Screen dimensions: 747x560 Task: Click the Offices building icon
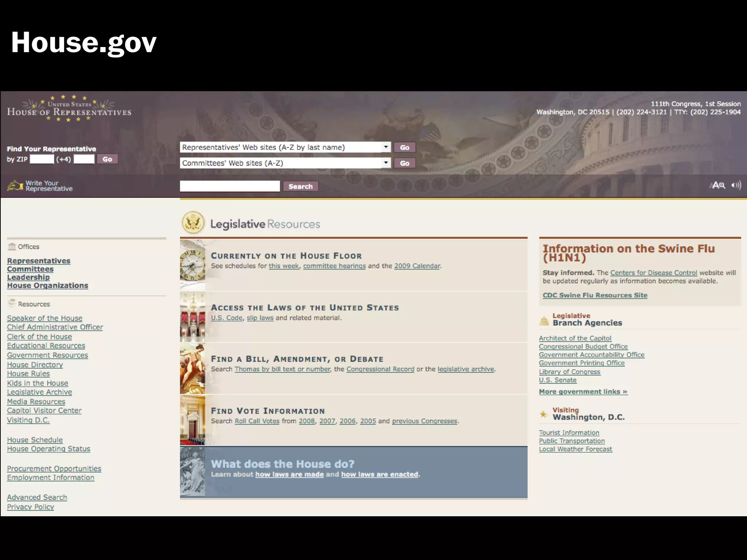[12, 247]
